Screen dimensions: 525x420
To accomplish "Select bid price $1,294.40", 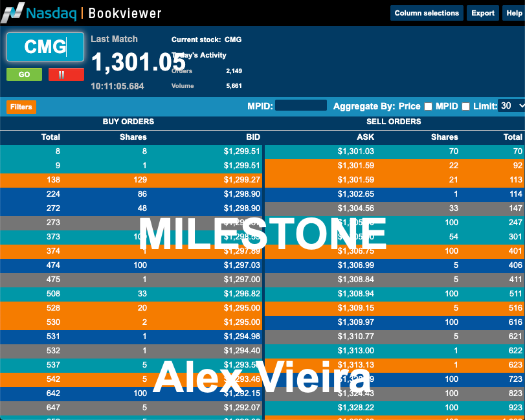I will pyautogui.click(x=241, y=350).
